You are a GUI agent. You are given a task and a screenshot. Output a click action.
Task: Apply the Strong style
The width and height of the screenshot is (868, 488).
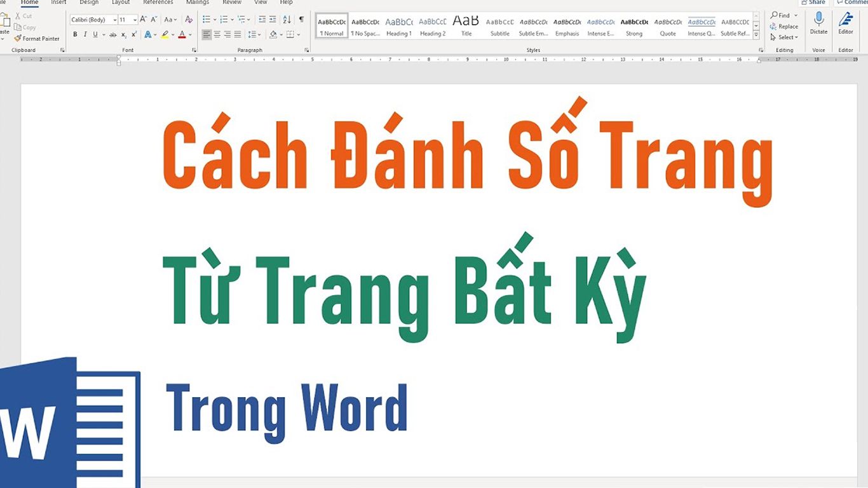(634, 26)
